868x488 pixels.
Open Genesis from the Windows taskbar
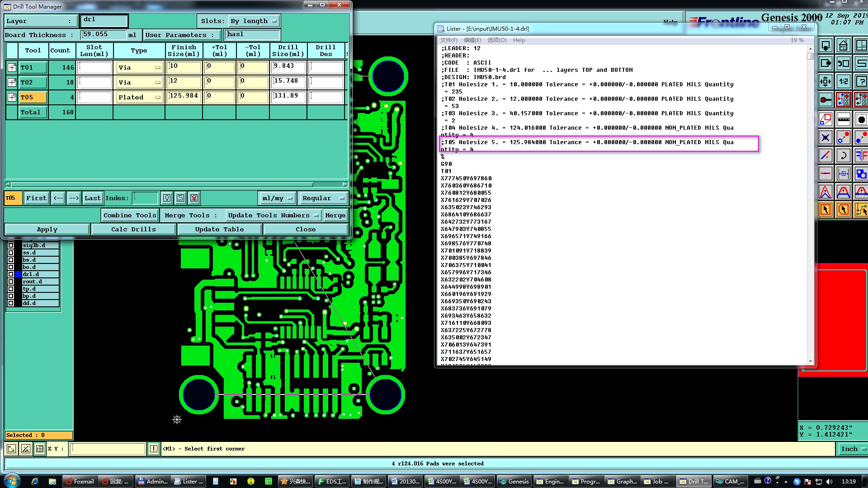514,481
